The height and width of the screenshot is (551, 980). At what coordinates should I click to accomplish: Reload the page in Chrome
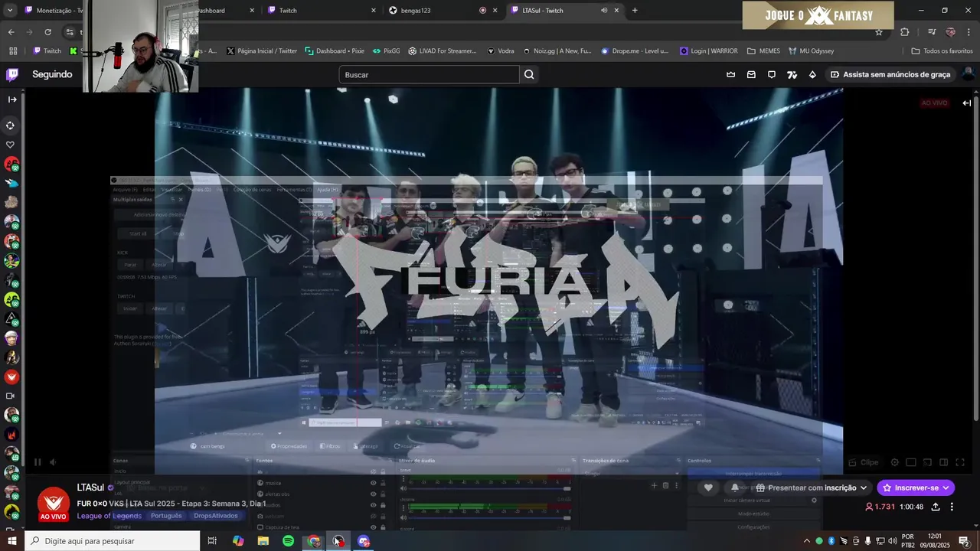pyautogui.click(x=47, y=32)
